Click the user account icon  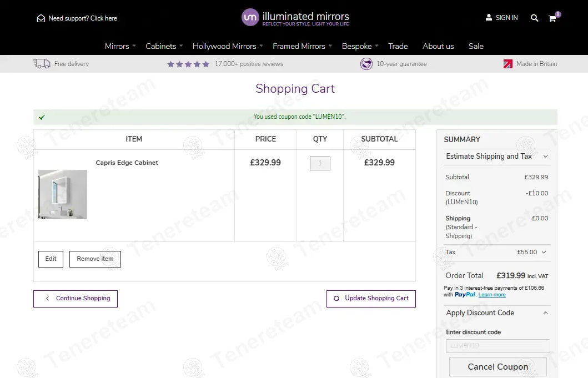tap(489, 17)
